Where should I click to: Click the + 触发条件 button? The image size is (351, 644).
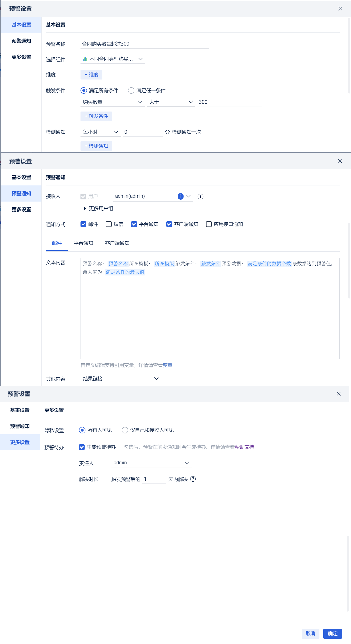96,116
